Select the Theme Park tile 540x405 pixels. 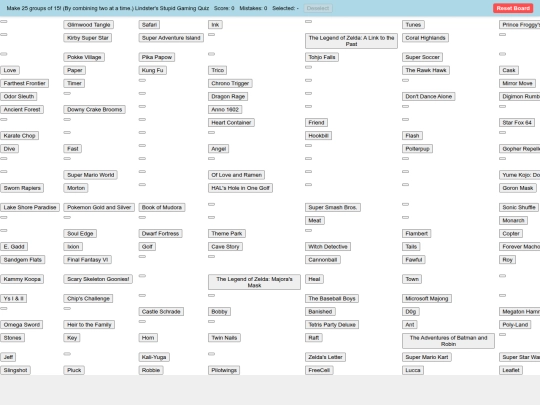(227, 233)
